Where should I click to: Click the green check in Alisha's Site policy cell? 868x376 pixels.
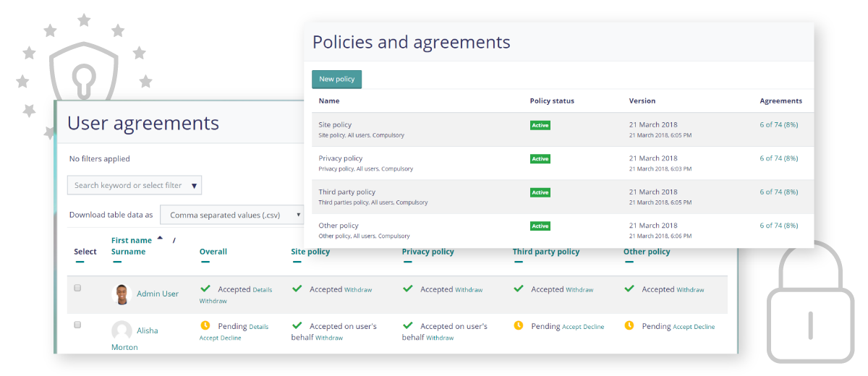297,325
